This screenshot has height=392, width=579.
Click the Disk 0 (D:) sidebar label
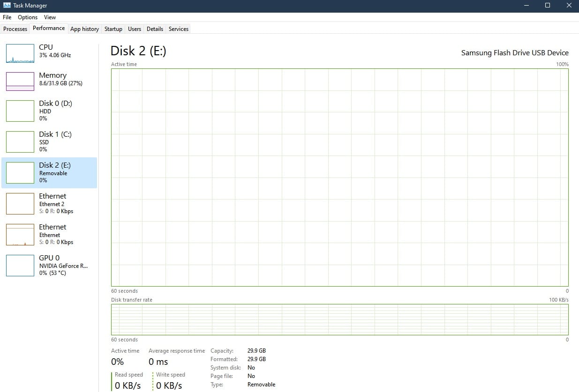click(x=55, y=103)
